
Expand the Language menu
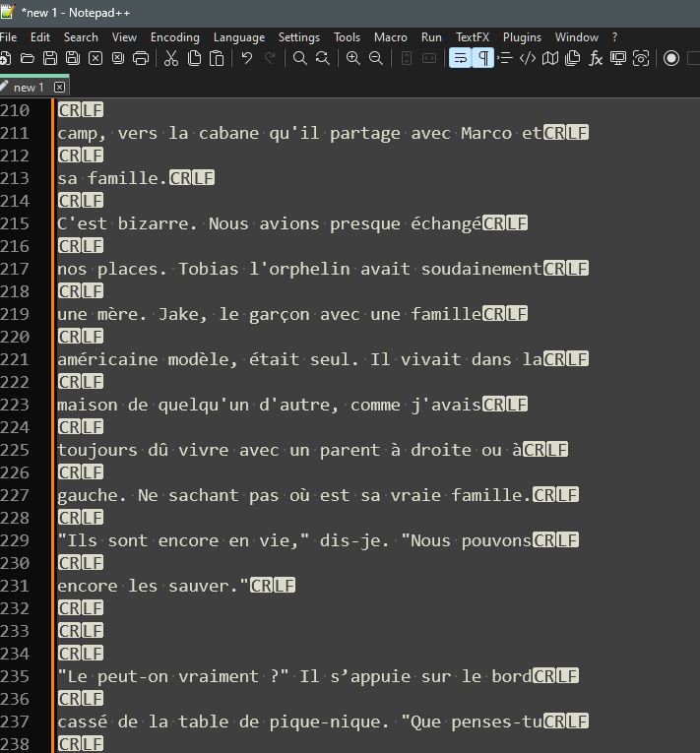(238, 37)
